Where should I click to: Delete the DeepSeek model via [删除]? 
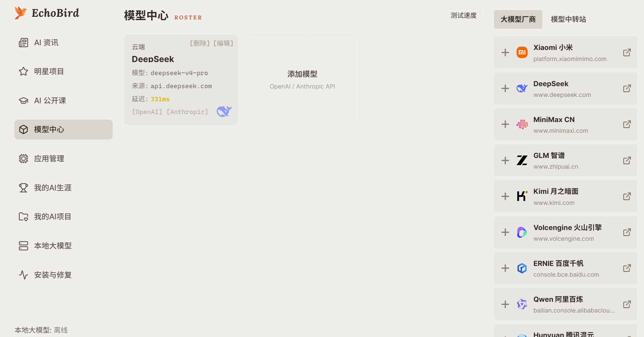click(x=200, y=43)
